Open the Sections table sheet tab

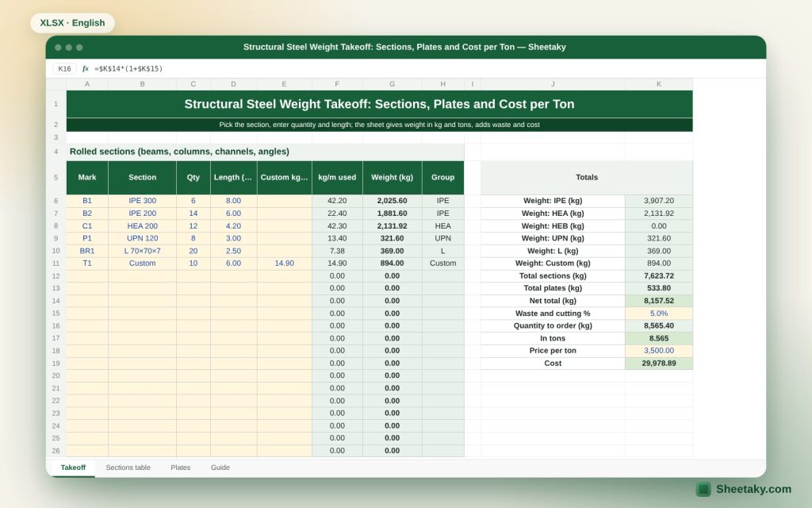click(128, 468)
